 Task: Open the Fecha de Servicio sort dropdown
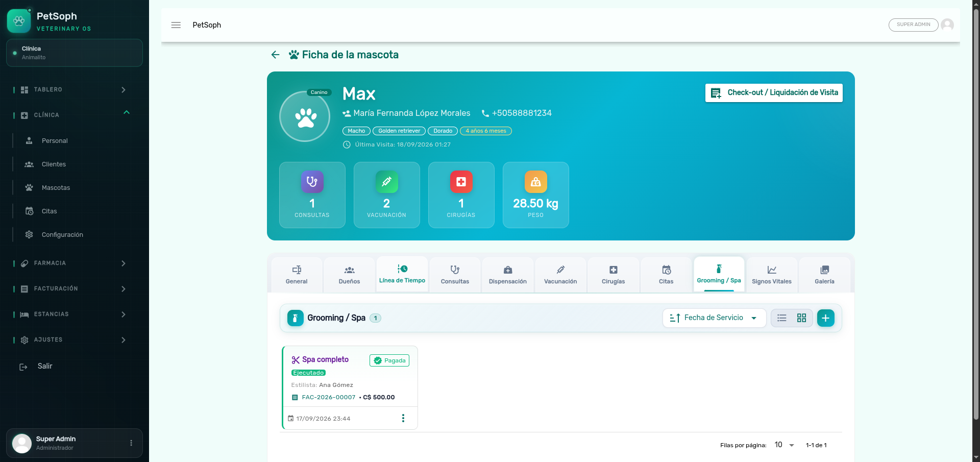[x=715, y=318]
